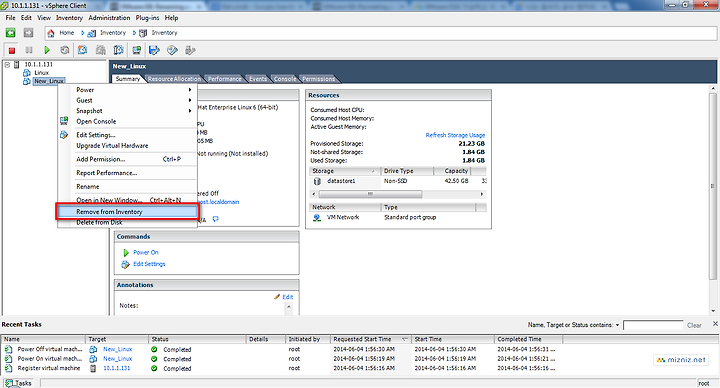This screenshot has width=720, height=388.
Task: Switch to the Console tab
Action: pyautogui.click(x=285, y=79)
